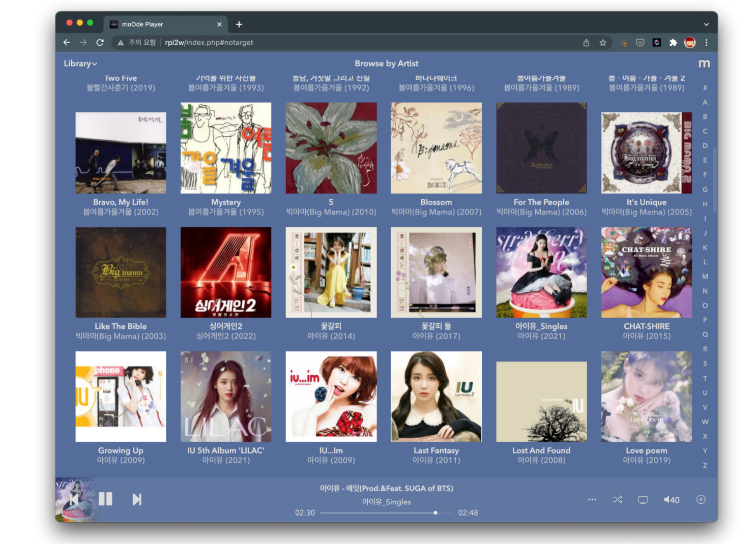The height and width of the screenshot is (544, 756).
Task: Select the moOde Player browser tab
Action: (165, 24)
